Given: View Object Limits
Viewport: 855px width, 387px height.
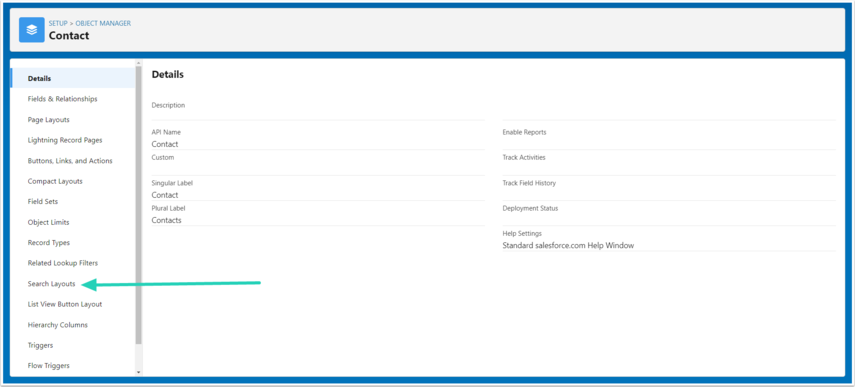Looking at the screenshot, I should (49, 222).
